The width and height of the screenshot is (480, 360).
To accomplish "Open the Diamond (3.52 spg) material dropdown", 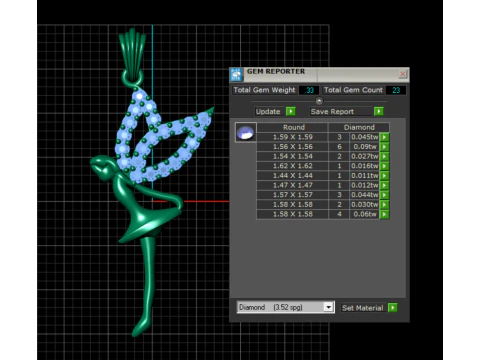I will click(328, 307).
